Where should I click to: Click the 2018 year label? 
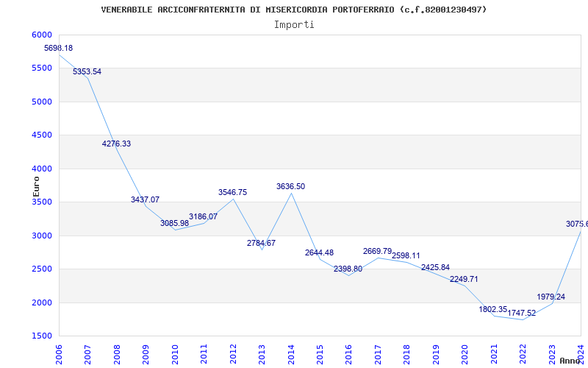(x=407, y=355)
